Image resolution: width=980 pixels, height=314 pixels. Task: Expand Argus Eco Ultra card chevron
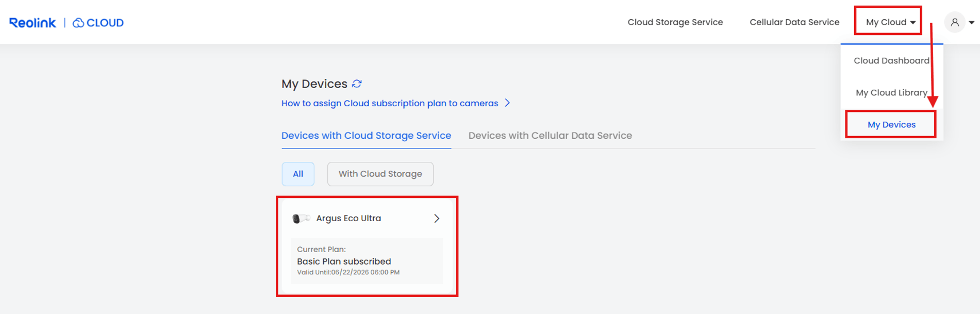coord(437,219)
